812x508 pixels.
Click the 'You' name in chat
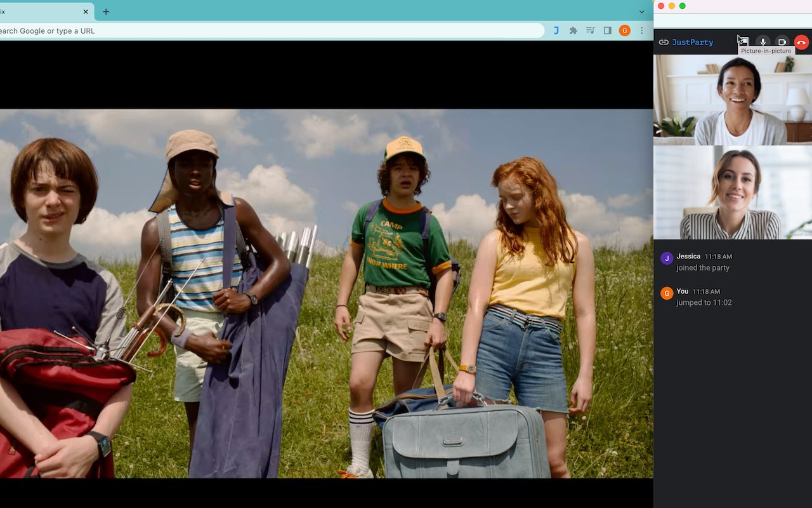click(x=683, y=291)
